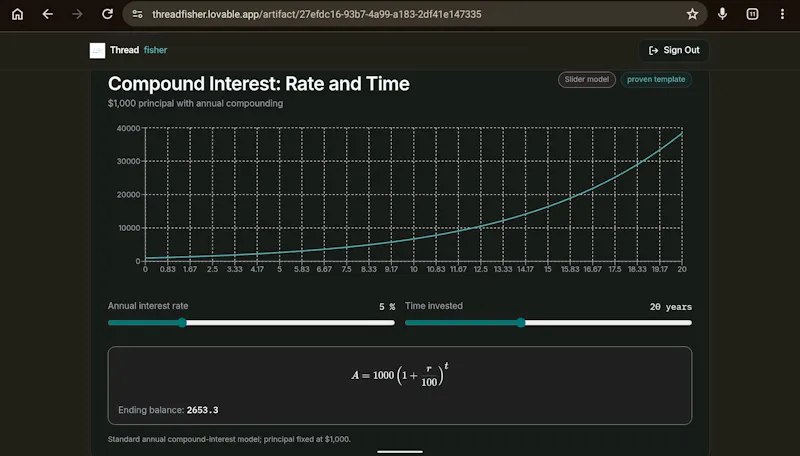Click the 40000 y-axis label
This screenshot has width=800, height=456.
tap(128, 128)
